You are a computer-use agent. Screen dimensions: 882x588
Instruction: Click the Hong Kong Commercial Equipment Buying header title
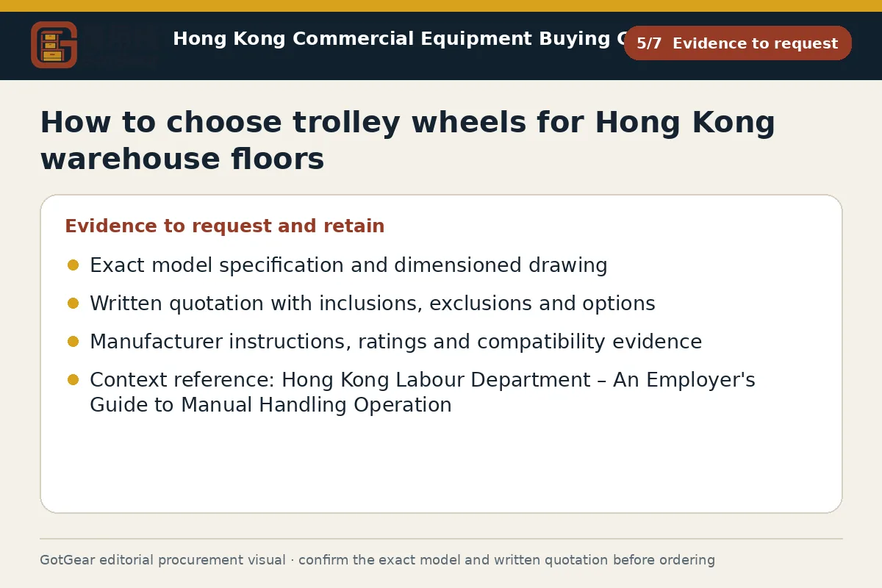398,39
